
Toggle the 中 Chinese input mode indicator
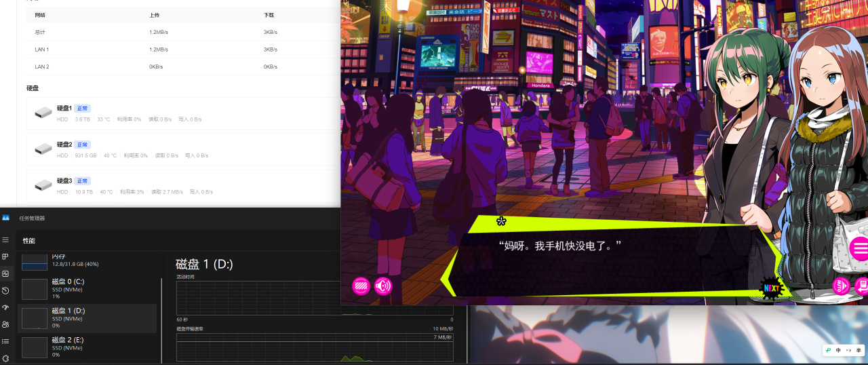click(x=839, y=350)
